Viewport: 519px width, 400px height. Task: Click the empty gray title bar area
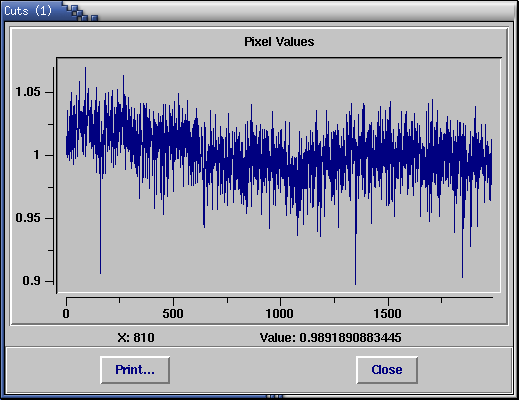[x=305, y=11]
